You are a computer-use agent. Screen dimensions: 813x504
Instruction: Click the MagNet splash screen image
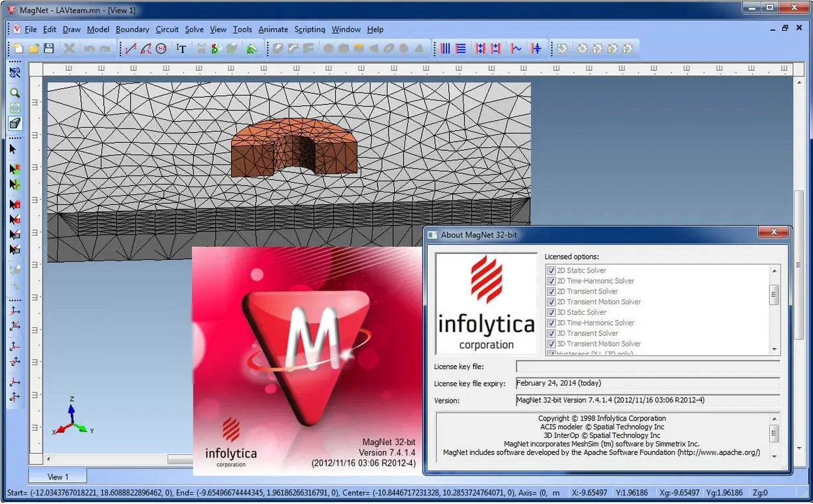pyautogui.click(x=307, y=360)
